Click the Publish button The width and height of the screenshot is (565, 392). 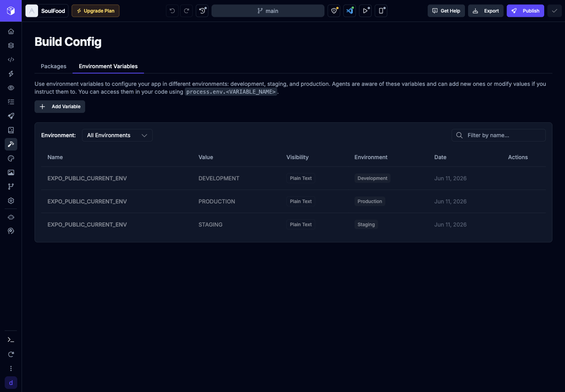525,11
